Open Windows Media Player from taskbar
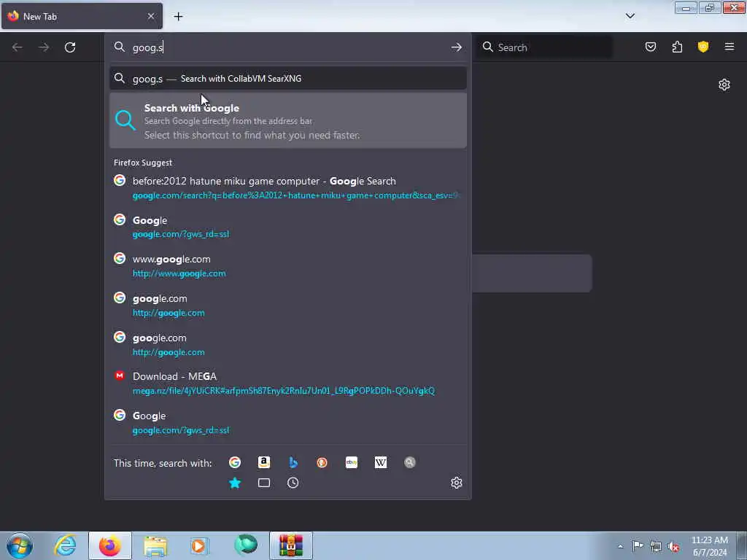 click(199, 545)
